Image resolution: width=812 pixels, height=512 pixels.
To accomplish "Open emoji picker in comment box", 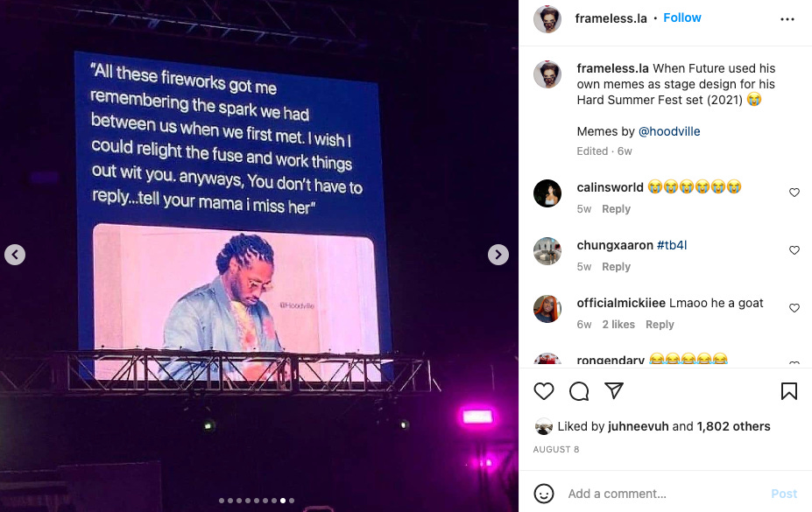I will pyautogui.click(x=544, y=494).
